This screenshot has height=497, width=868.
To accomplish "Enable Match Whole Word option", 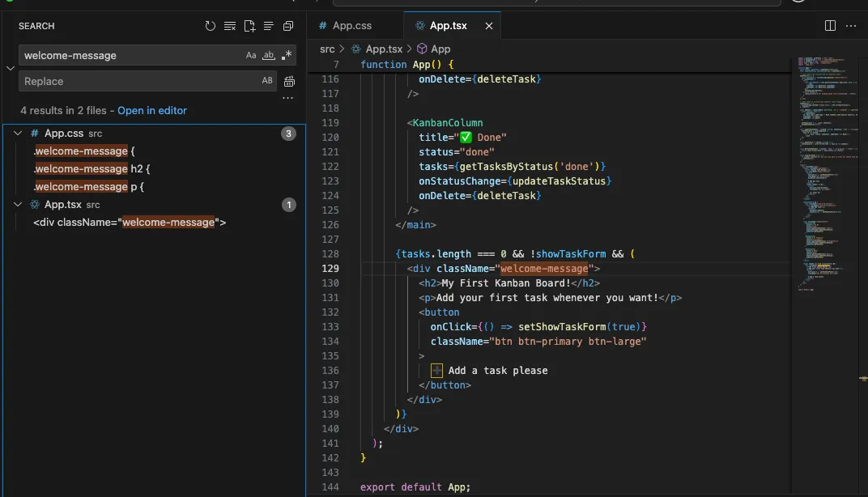I will pos(269,56).
